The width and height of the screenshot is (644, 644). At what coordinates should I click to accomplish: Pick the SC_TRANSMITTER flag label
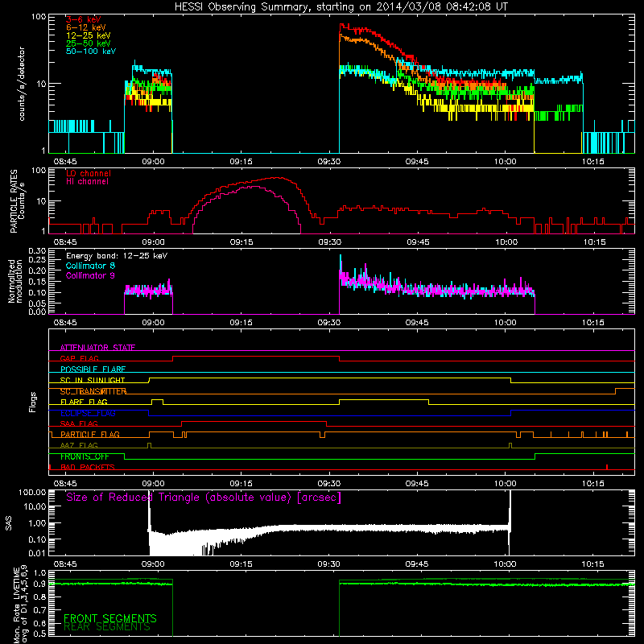click(93, 391)
